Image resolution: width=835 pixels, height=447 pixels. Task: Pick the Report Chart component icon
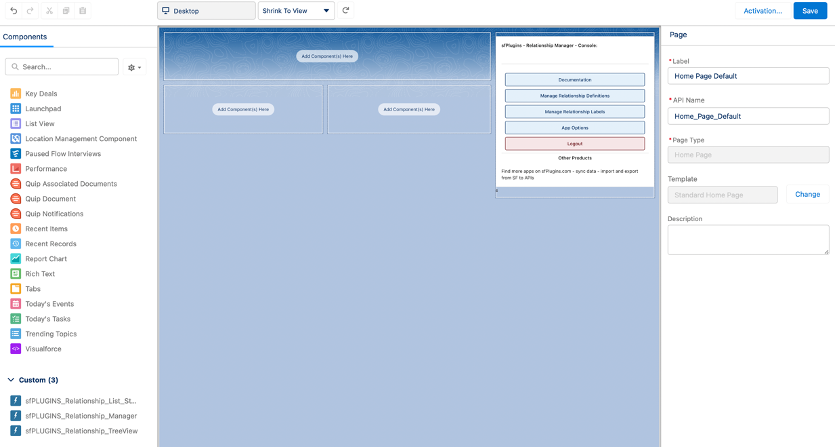(x=16, y=258)
